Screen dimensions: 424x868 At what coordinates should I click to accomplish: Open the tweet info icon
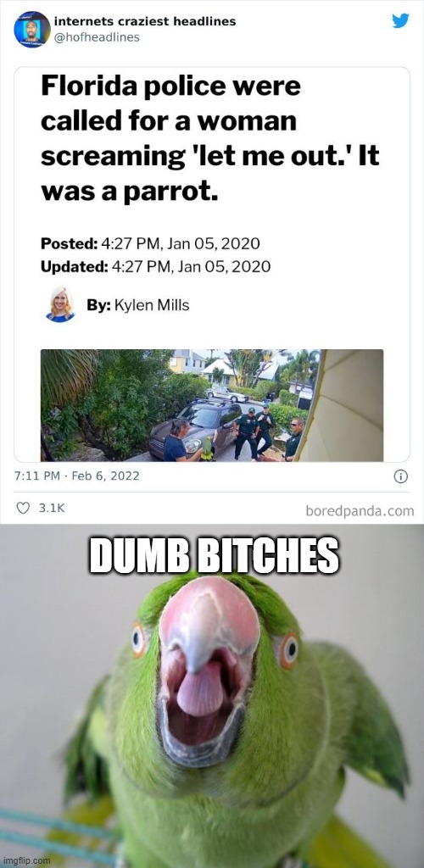coord(401,476)
